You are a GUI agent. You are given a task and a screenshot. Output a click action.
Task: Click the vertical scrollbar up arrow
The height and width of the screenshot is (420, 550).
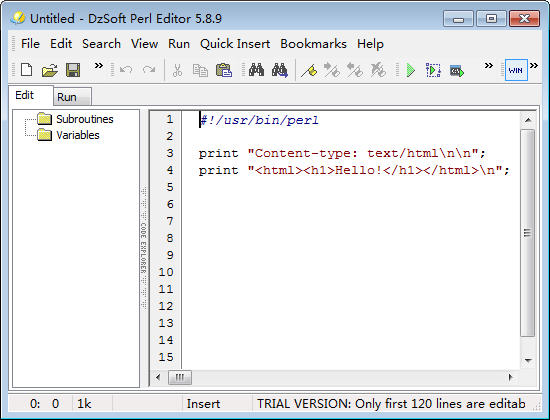528,120
